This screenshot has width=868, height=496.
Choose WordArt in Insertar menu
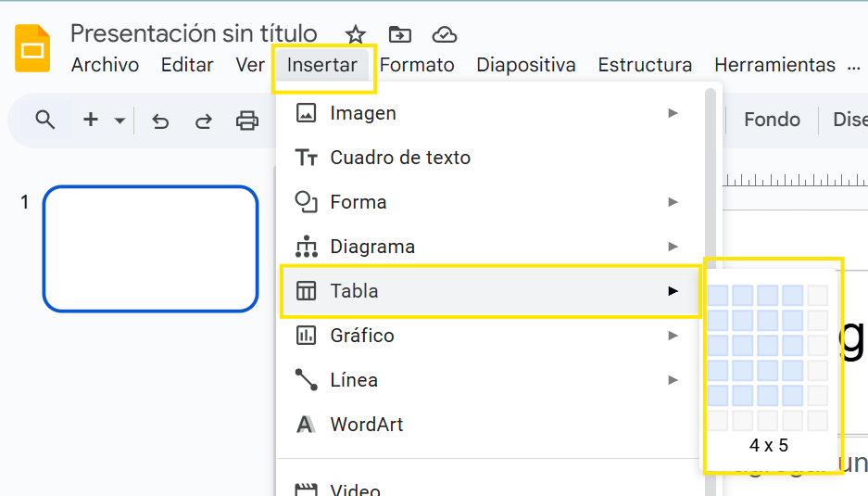(367, 425)
